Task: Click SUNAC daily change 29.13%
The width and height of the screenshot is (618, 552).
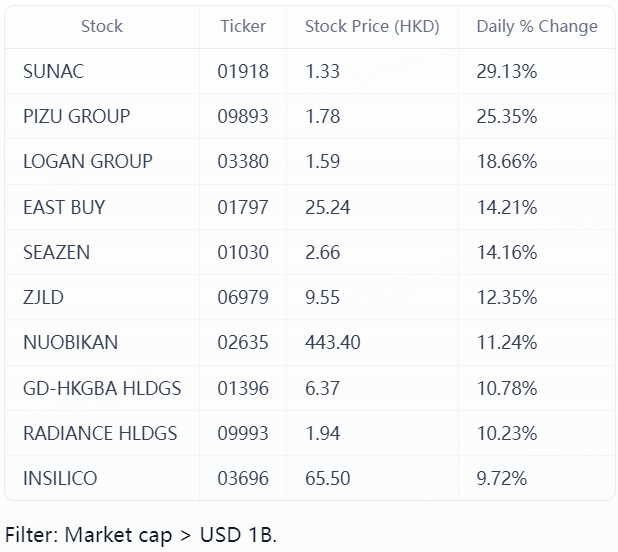Action: coord(507,71)
